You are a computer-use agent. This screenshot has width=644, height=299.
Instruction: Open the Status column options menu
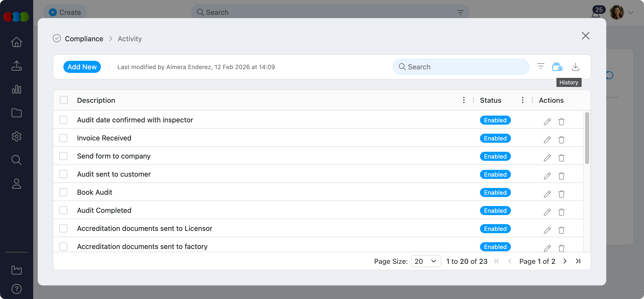click(x=522, y=100)
